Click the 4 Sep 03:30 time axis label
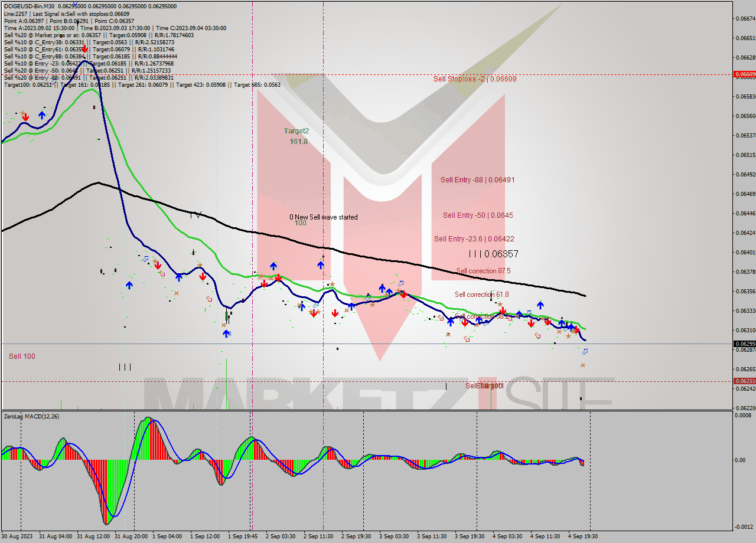This screenshot has height=543, width=756. coord(507,537)
